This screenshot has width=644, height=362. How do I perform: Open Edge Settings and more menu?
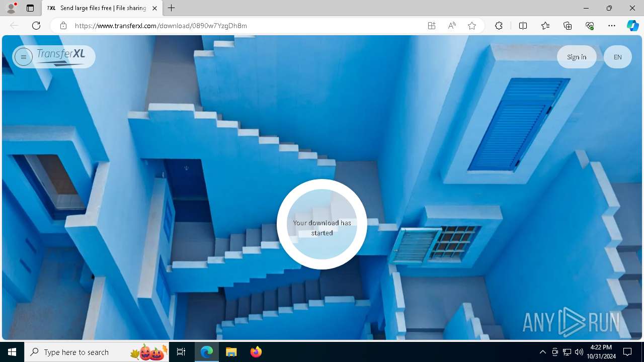pos(612,26)
